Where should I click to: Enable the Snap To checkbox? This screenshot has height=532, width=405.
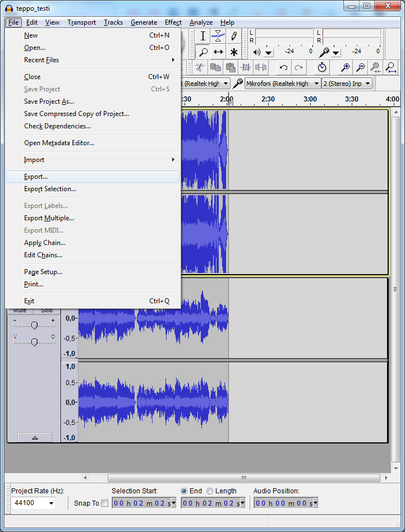(x=105, y=503)
